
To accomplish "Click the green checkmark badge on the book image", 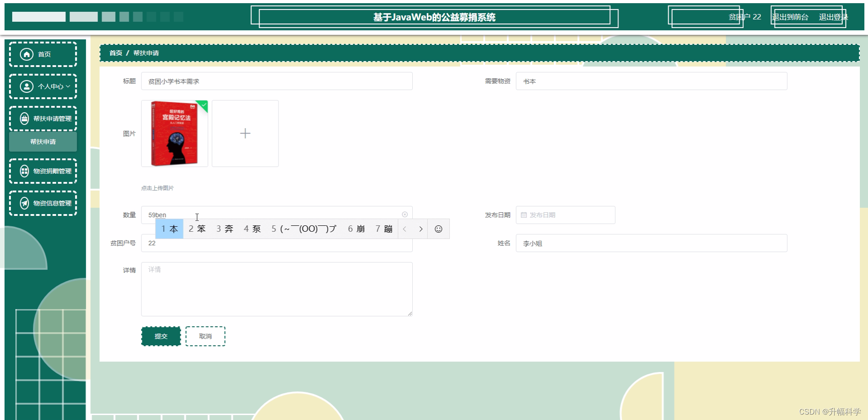I will pos(204,106).
